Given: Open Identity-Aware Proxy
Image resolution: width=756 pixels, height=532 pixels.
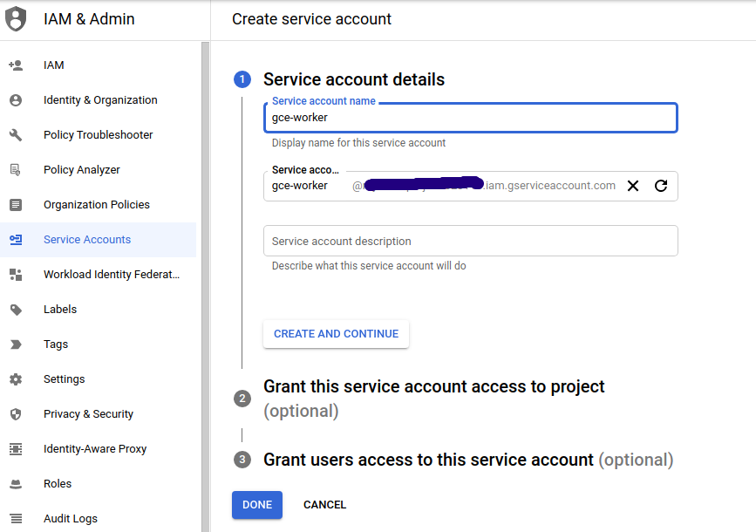Looking at the screenshot, I should point(98,449).
